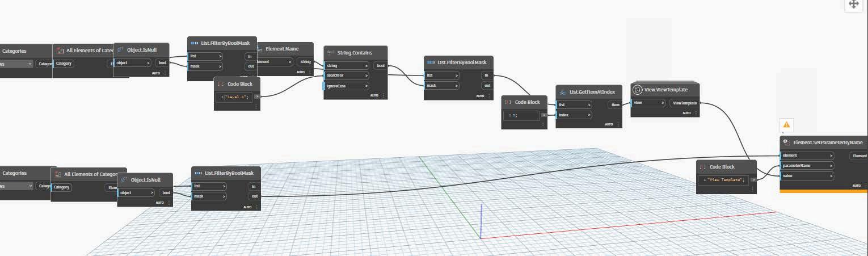Image resolution: width=868 pixels, height=256 pixels.
Task: Click the "item" output port of List.GetItemAtIndex
Action: tap(614, 104)
